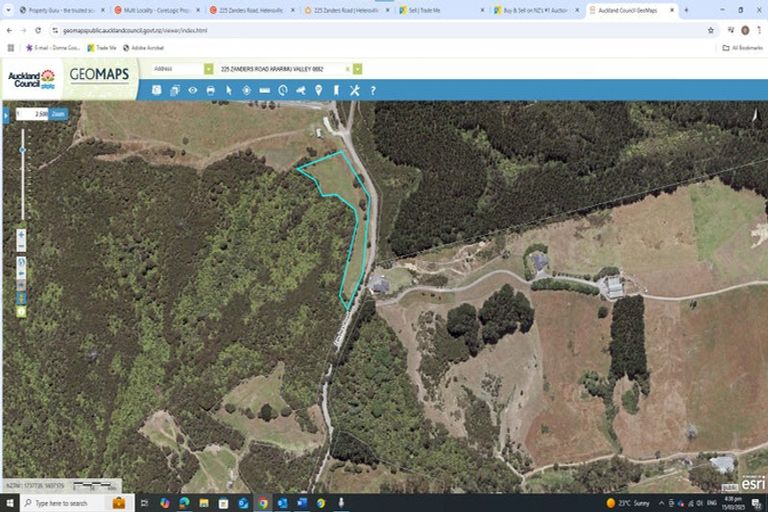Expand the address results dropdown arrow

358,69
